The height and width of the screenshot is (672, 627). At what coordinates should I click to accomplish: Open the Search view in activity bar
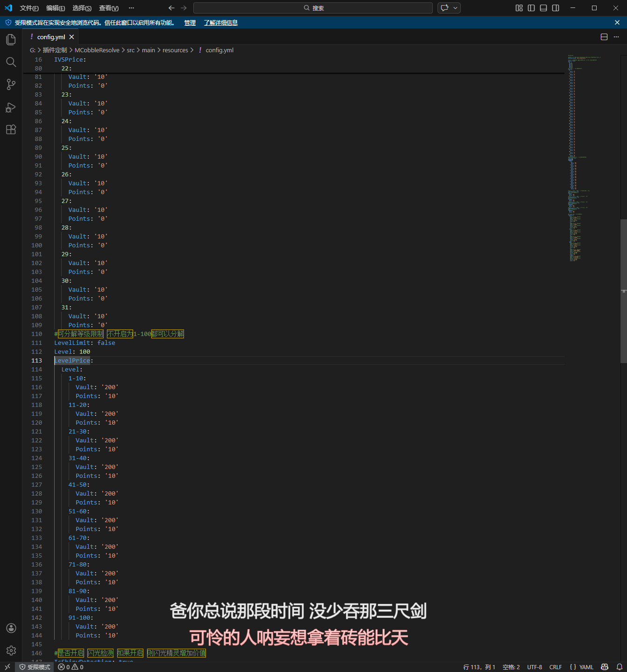pos(11,62)
